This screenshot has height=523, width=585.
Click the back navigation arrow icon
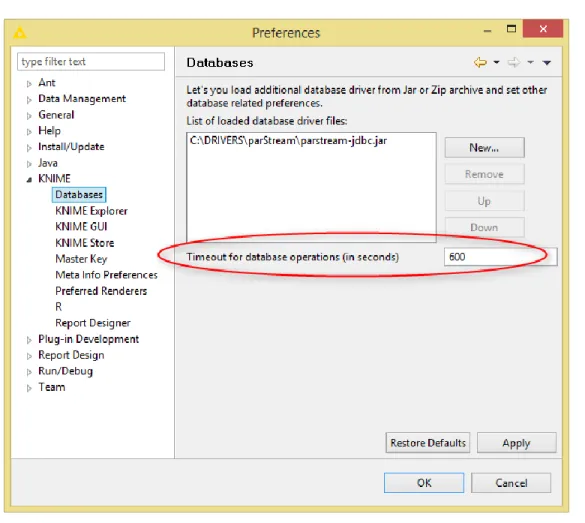[x=480, y=62]
